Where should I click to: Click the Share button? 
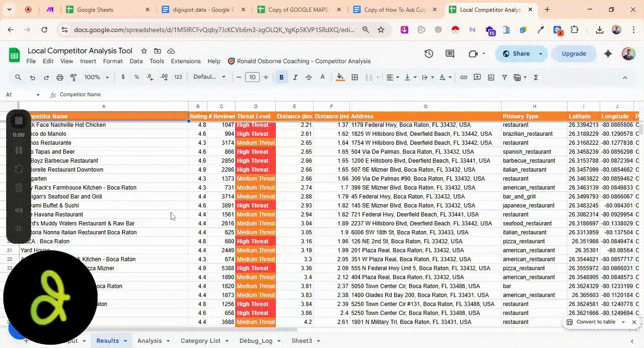(516, 54)
